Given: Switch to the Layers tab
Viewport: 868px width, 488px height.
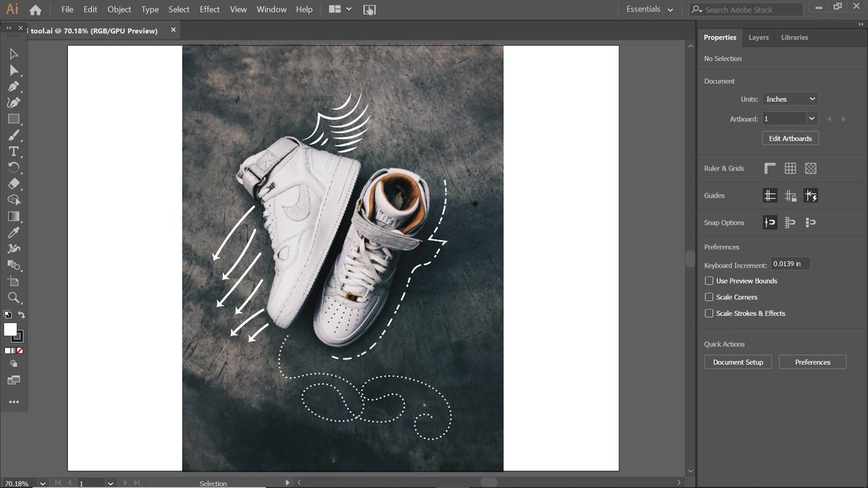Looking at the screenshot, I should click(759, 37).
